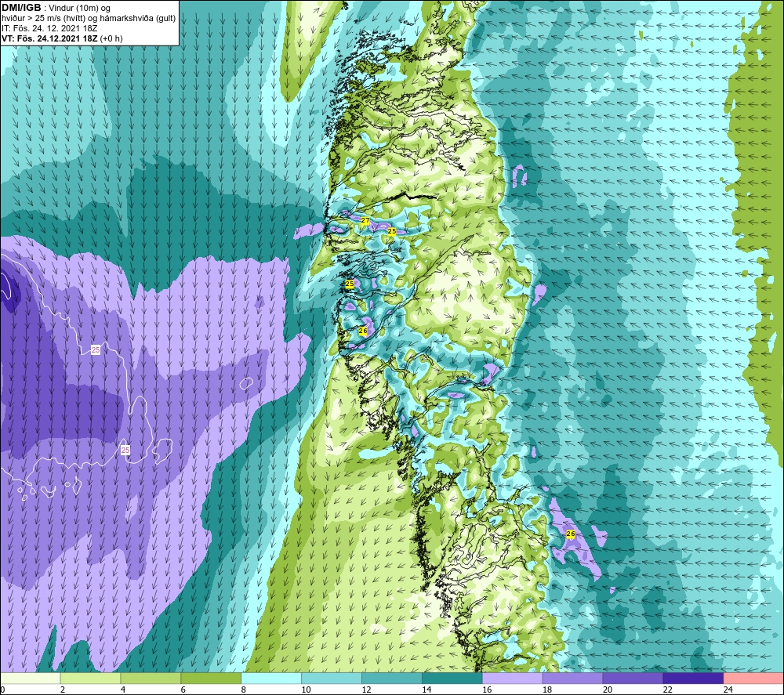
Task: Select the light green 2–4 m/s color swatch
Action: point(90,678)
